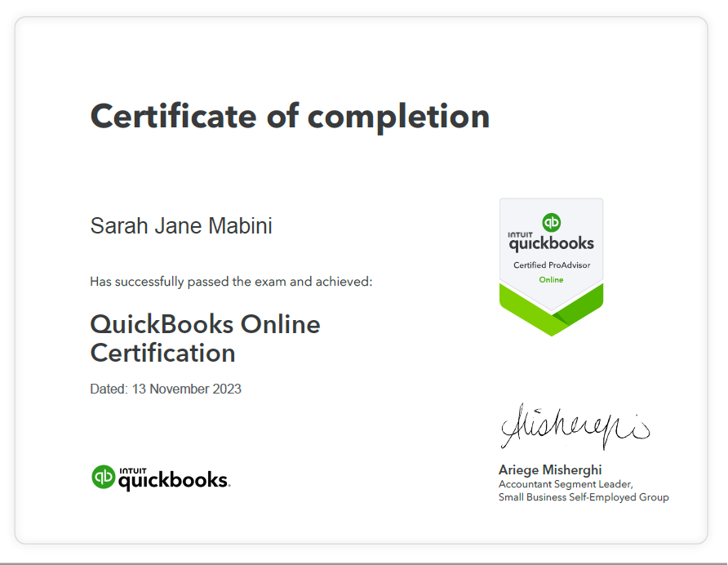
Task: Select the Small Business Self-Employed Group line
Action: tap(584, 496)
